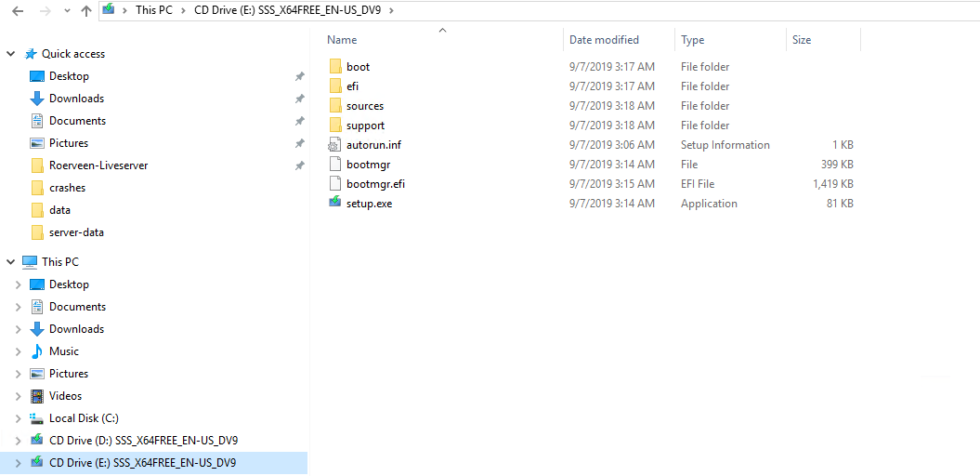Sort by the Size column header
Screen dimensions: 980x476
click(802, 40)
